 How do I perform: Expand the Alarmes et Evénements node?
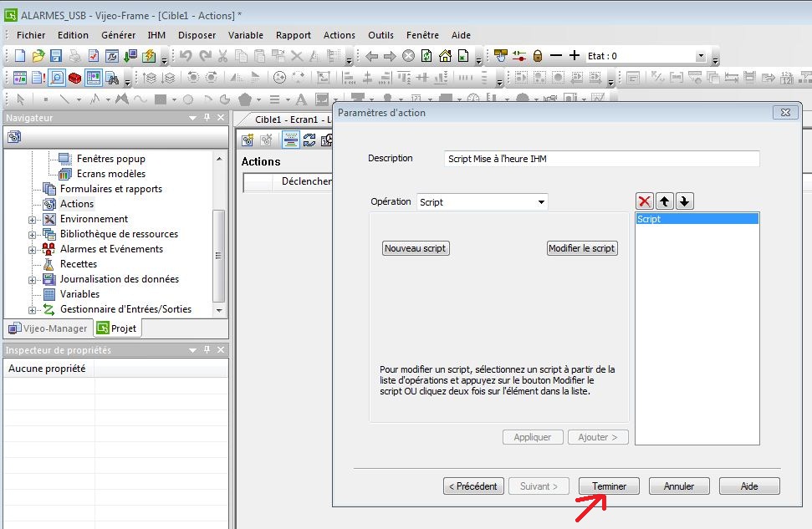pos(33,249)
